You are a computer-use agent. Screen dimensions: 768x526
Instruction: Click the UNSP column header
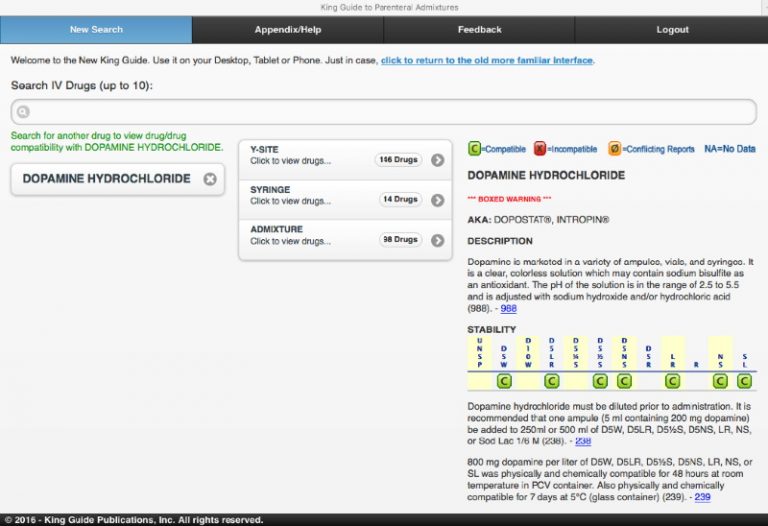click(480, 353)
